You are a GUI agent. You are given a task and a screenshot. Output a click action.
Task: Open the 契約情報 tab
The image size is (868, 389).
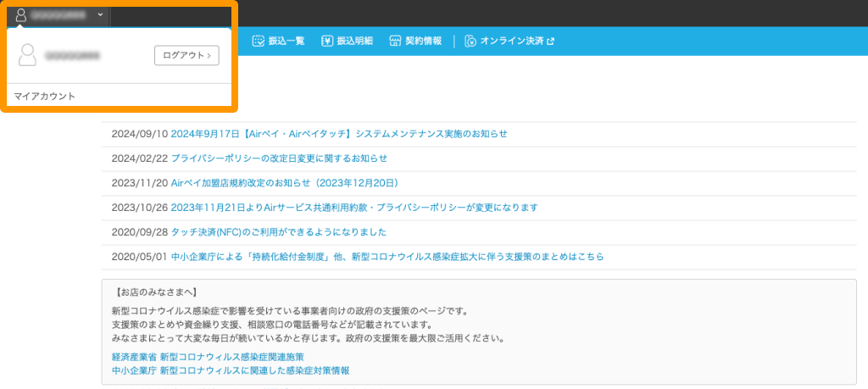pos(422,41)
